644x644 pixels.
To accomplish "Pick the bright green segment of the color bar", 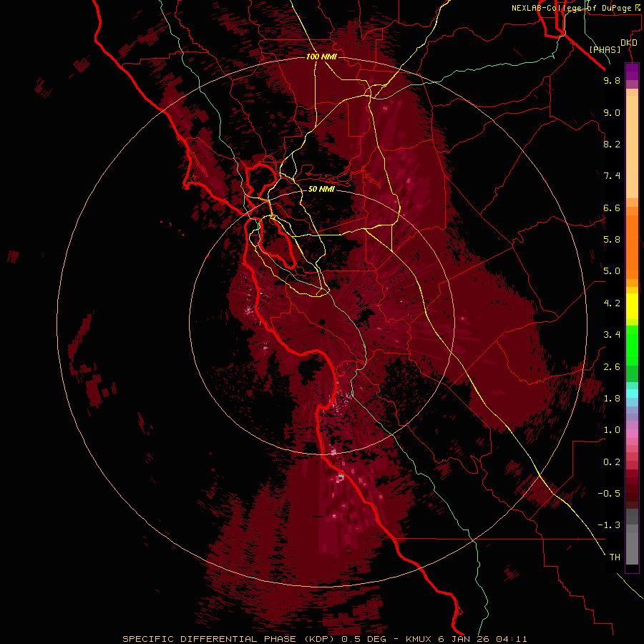I will point(632,345).
